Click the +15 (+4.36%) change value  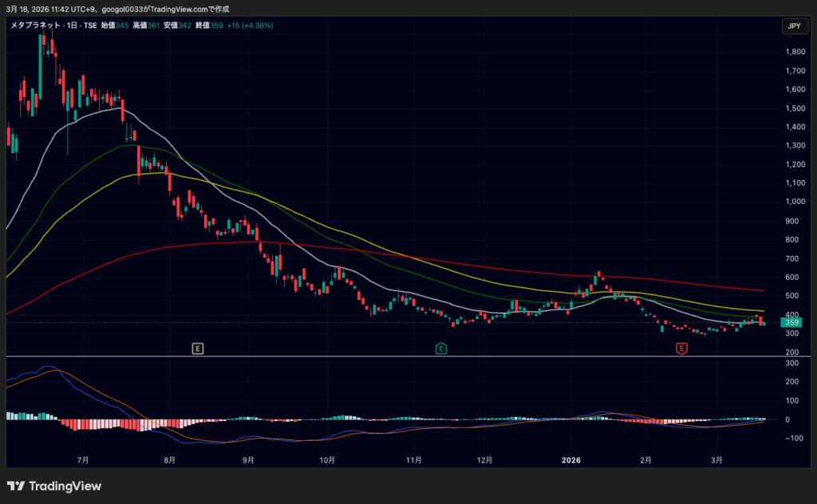(251, 26)
